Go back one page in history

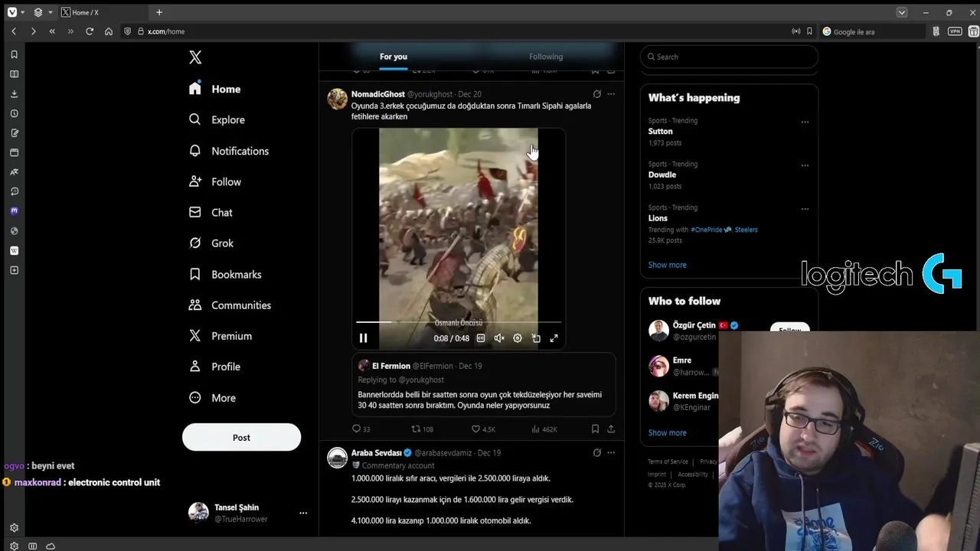click(x=14, y=31)
